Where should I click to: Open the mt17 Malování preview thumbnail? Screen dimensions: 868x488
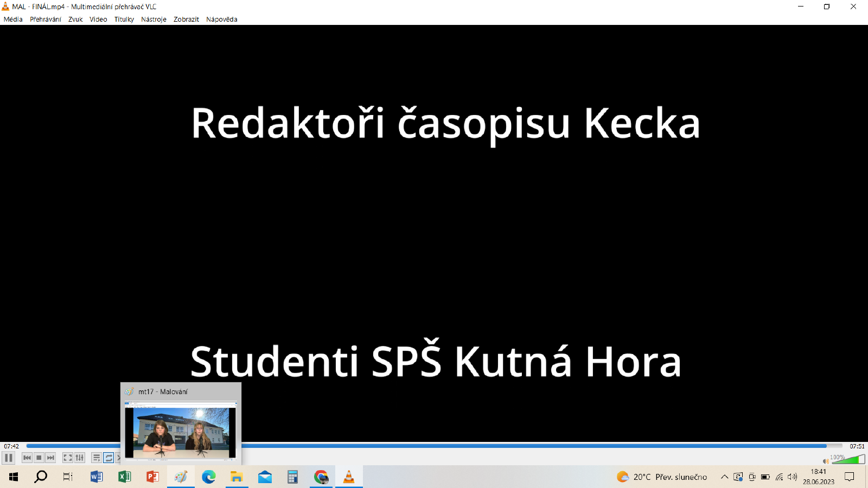[181, 432]
